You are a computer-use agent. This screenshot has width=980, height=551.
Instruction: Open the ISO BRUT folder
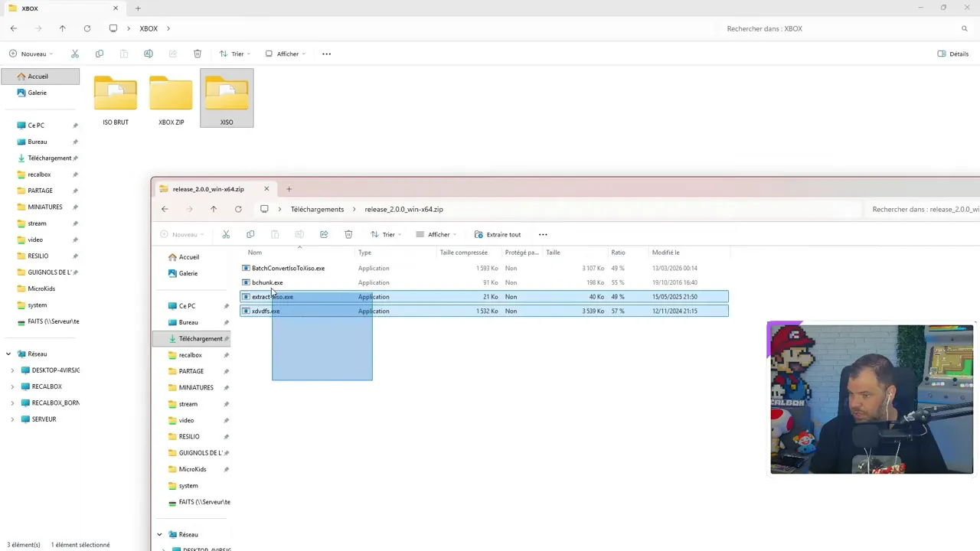coord(116,100)
